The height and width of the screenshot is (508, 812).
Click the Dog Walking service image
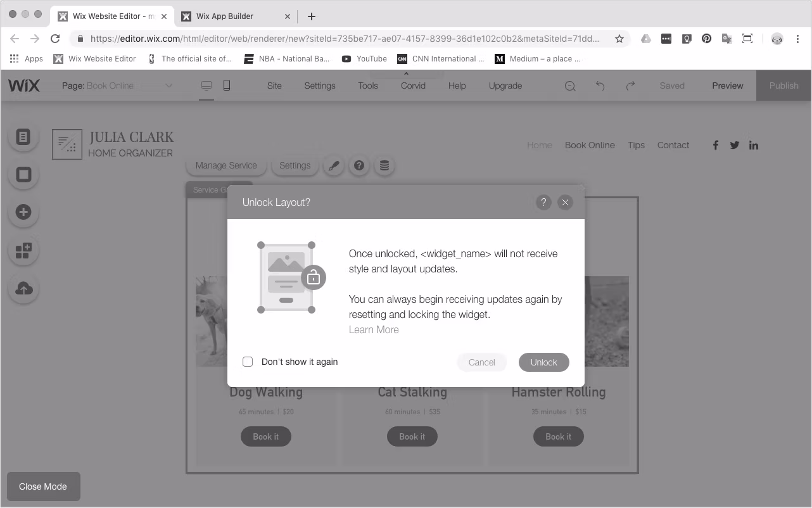tap(212, 321)
